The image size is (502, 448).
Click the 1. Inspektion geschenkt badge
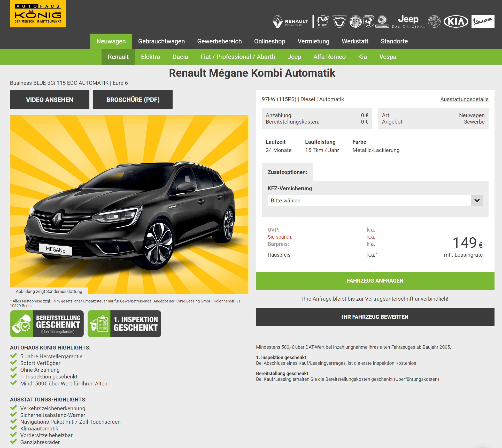point(124,324)
